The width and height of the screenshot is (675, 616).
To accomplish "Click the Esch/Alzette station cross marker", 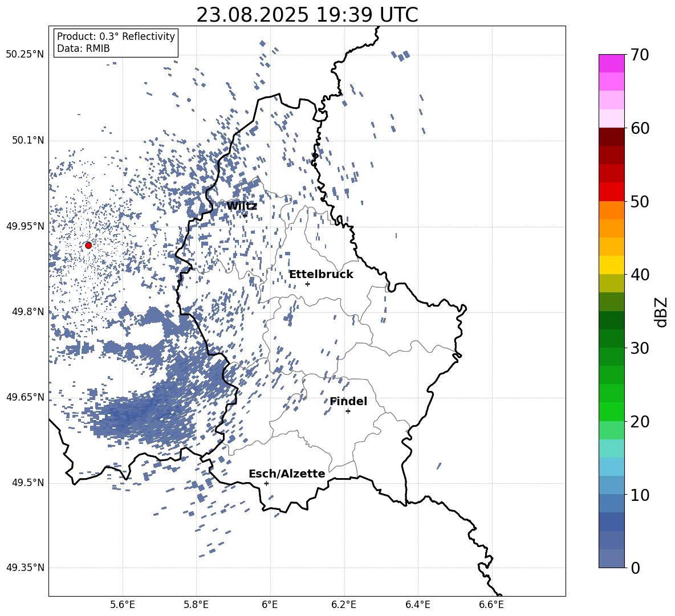I will (x=266, y=483).
